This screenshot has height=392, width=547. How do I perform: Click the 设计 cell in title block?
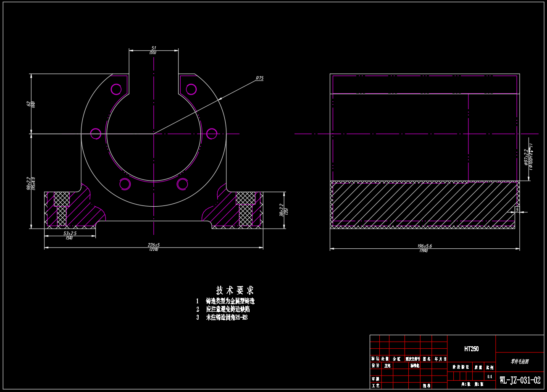point(375,366)
